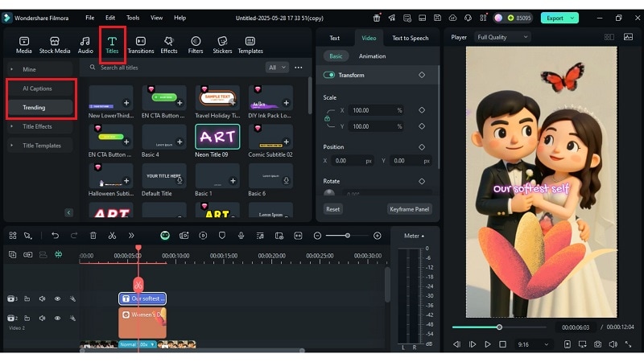Click the voiceover microphone icon
Screen dimensions: 644x362
click(x=241, y=236)
